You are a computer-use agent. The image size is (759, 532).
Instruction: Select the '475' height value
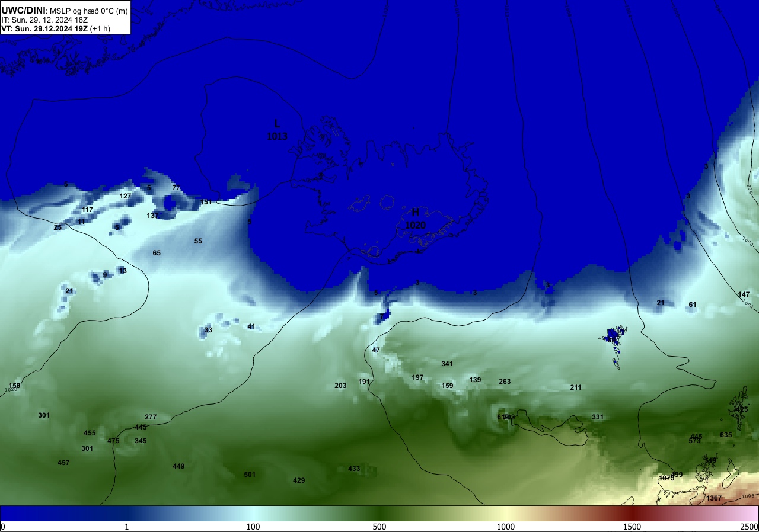point(113,441)
